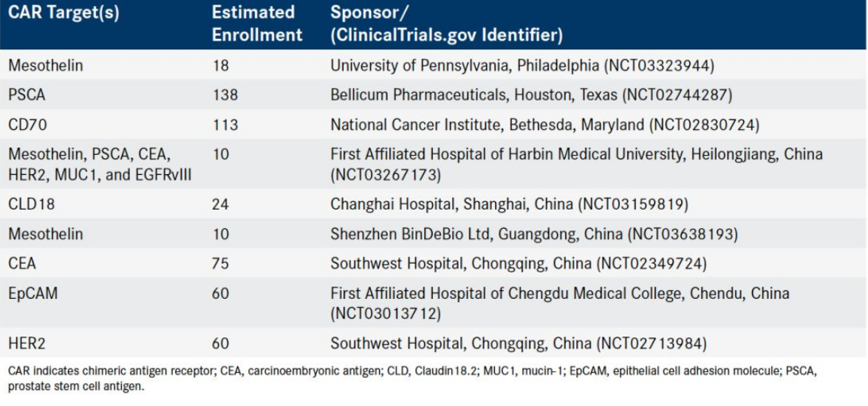Click the NCT03013712 trial identifier
Screen dimensions: 868x406
tap(386, 314)
